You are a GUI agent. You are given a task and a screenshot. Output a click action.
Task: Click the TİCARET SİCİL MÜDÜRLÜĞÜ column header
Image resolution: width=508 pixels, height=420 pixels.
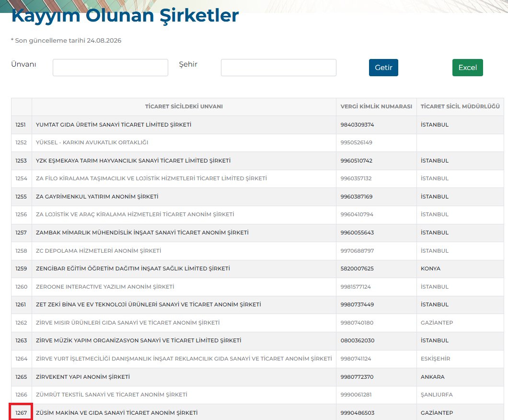click(x=460, y=106)
